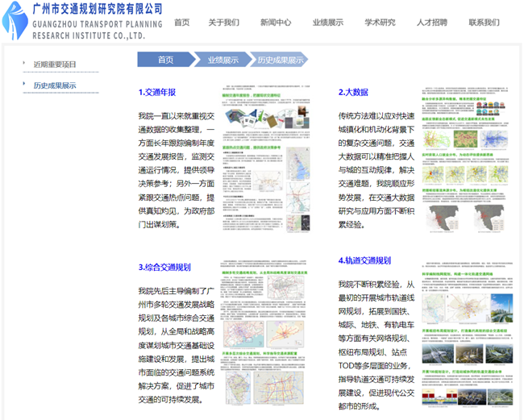Click the 历史成果展示 breadcrumb arrow
The height and width of the screenshot is (420, 524).
pos(279,60)
